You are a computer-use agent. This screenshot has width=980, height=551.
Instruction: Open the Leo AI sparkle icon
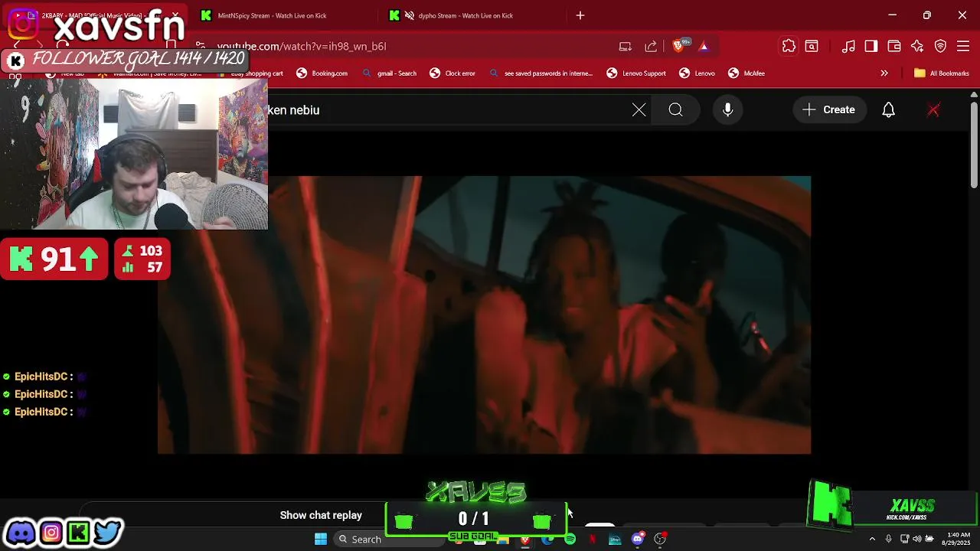pyautogui.click(x=917, y=47)
